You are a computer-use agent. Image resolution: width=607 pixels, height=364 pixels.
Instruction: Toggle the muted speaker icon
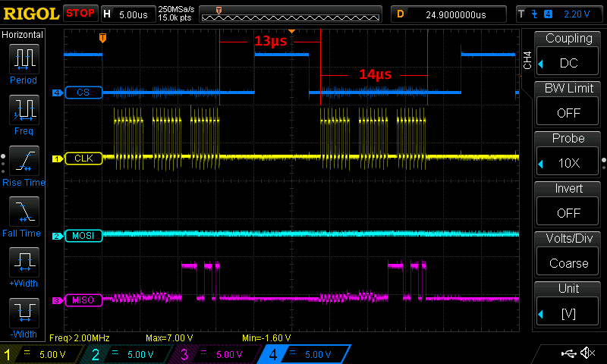pos(587,353)
